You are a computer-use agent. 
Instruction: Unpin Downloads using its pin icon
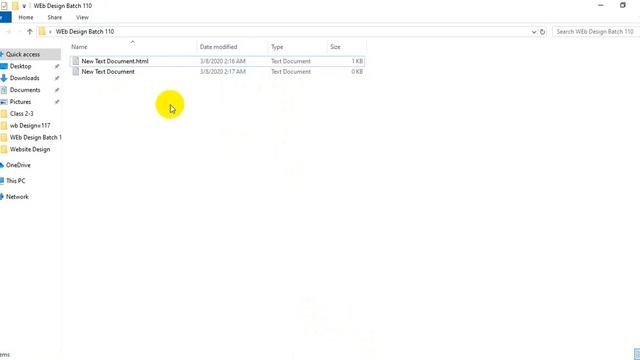pos(57,78)
